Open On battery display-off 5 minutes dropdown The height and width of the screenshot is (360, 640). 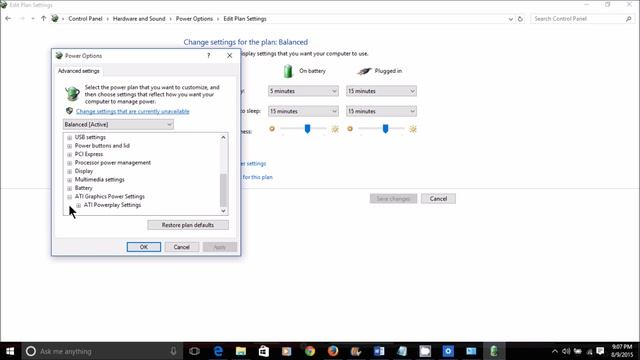point(303,91)
